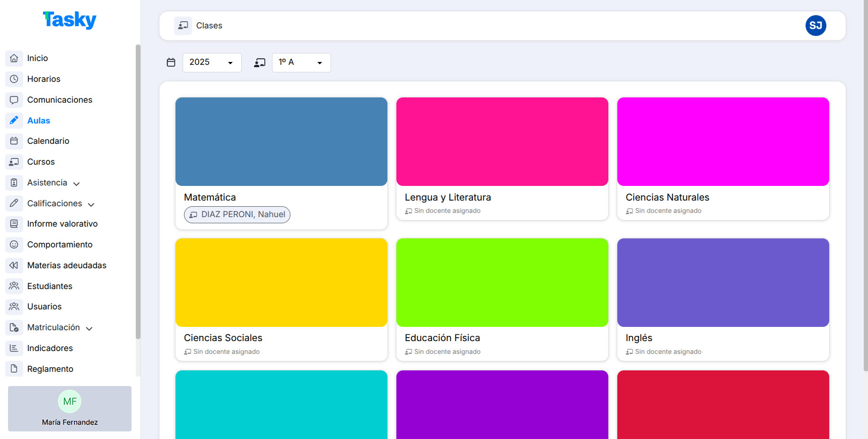This screenshot has height=439, width=868.
Task: Click the Informe valorativo document icon
Action: (x=14, y=224)
